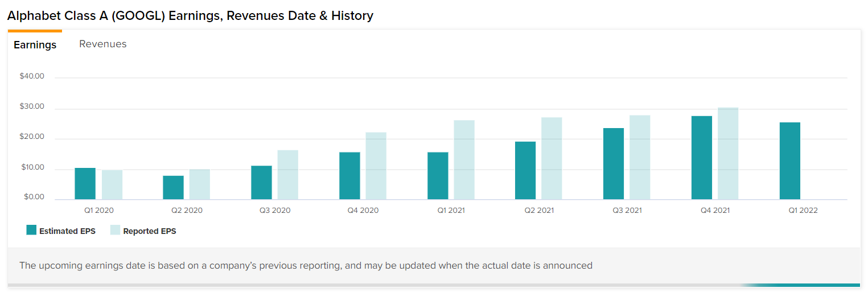The height and width of the screenshot is (292, 868).
Task: Click the Q1 2020 axis label
Action: 99,210
